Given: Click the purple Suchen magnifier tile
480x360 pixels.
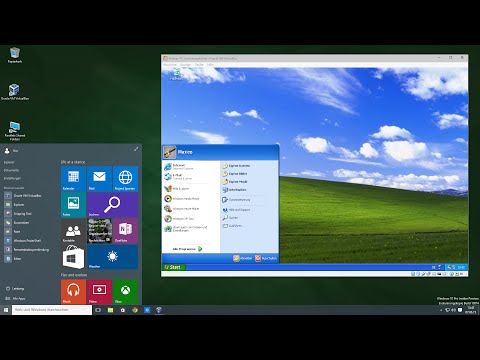Looking at the screenshot, I should pyautogui.click(x=112, y=205).
